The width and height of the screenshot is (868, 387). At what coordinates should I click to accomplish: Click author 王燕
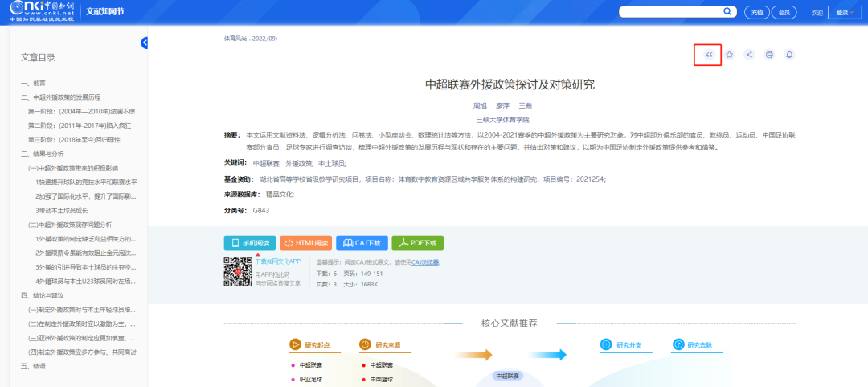525,105
